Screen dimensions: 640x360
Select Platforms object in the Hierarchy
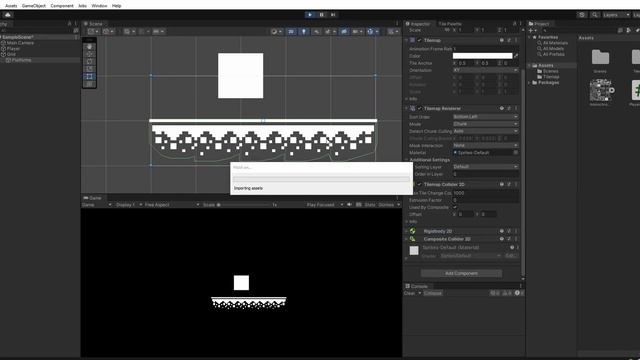[x=21, y=60]
